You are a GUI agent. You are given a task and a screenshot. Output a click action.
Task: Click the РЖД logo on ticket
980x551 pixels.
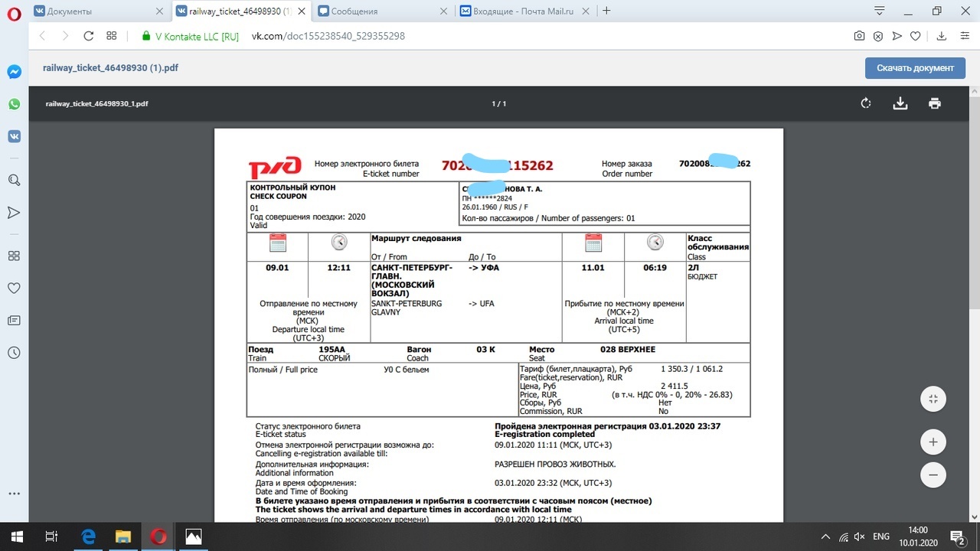(x=275, y=168)
